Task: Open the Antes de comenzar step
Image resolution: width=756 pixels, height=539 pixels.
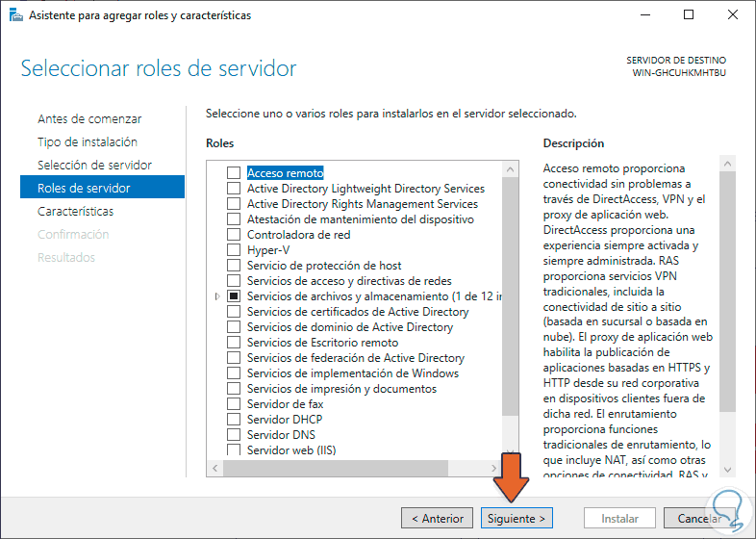Action: 89,119
